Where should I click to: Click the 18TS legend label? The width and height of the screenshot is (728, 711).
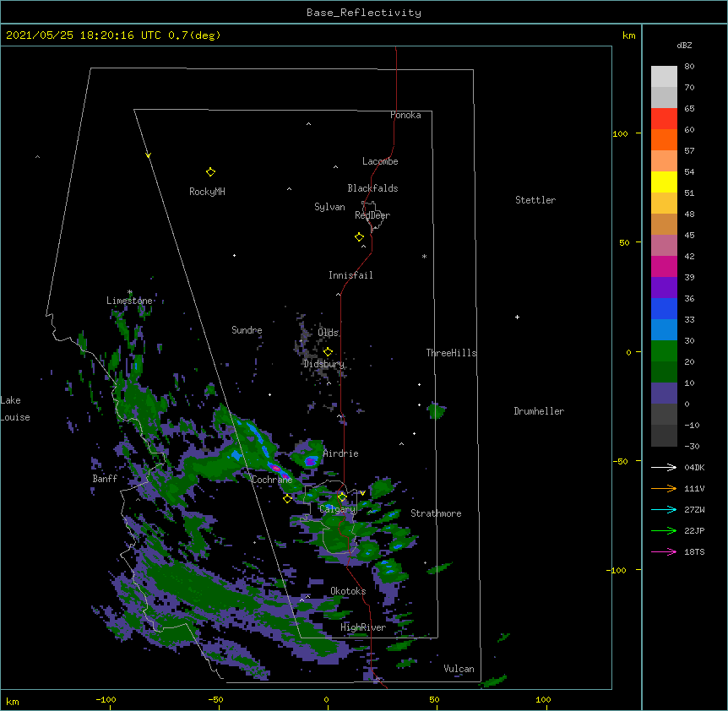click(x=694, y=551)
